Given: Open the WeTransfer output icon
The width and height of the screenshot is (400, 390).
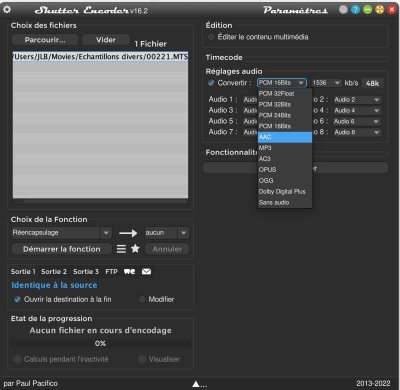Looking at the screenshot, I should point(130,271).
